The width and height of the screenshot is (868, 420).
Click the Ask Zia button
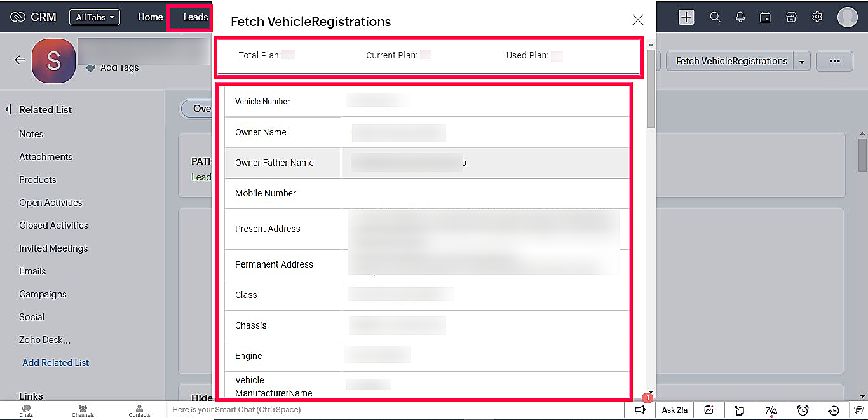(675, 410)
